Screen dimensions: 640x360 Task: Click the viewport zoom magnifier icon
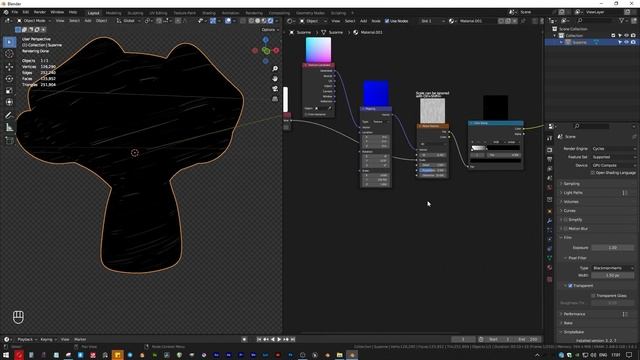point(275,69)
